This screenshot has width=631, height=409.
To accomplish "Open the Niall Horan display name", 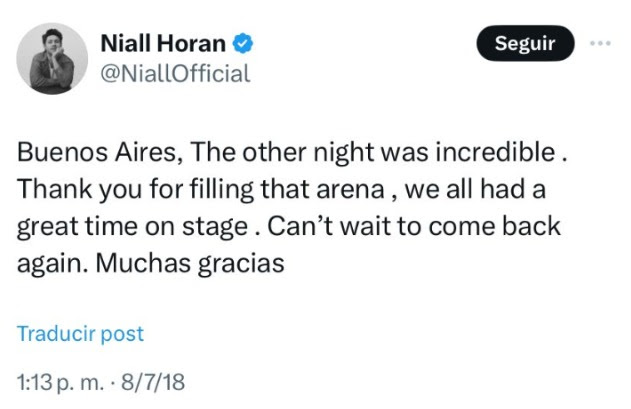I will (x=164, y=43).
